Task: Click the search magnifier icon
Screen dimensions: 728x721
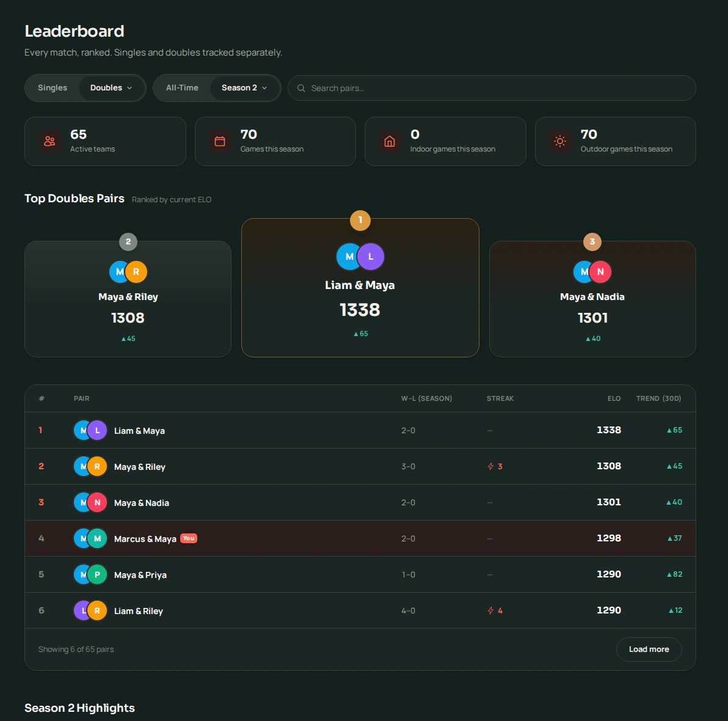Action: [301, 88]
